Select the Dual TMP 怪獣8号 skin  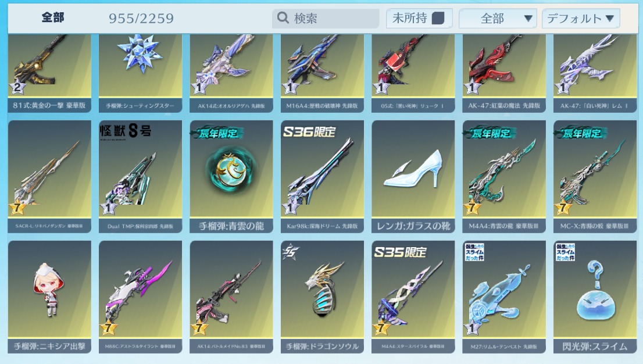[140, 176]
